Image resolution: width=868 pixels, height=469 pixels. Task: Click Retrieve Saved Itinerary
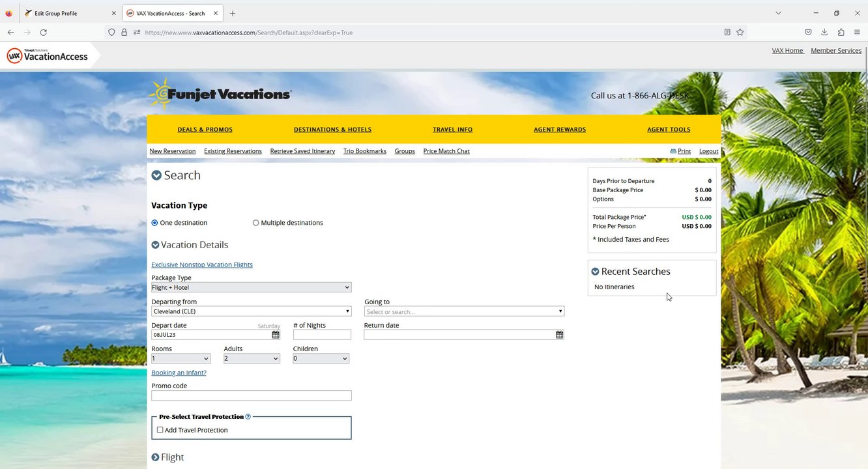point(302,151)
